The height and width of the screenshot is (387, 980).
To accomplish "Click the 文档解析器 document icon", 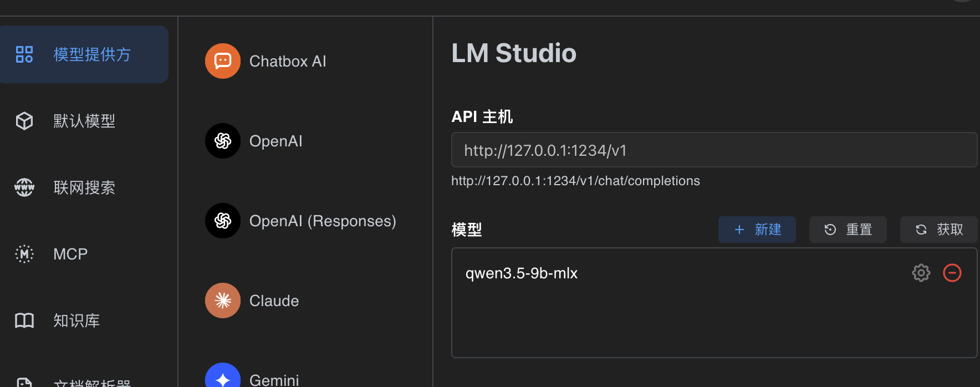I will coord(24,383).
